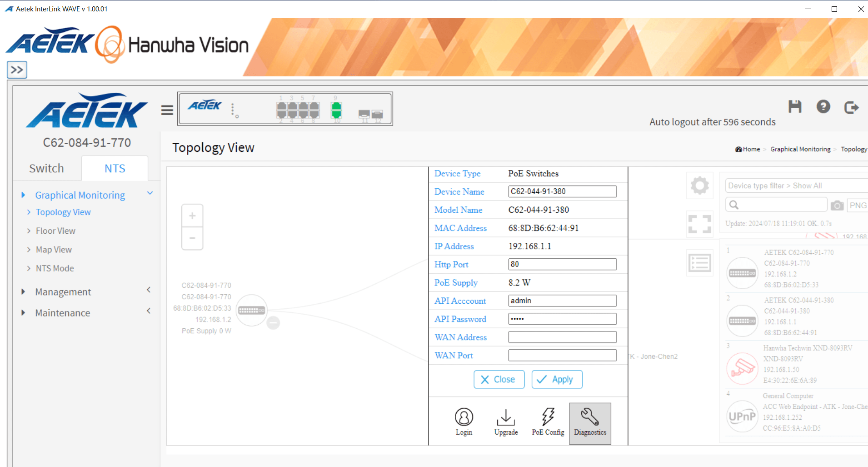Toggle the hamburger menu sidebar
This screenshot has width=868, height=467.
tap(167, 110)
